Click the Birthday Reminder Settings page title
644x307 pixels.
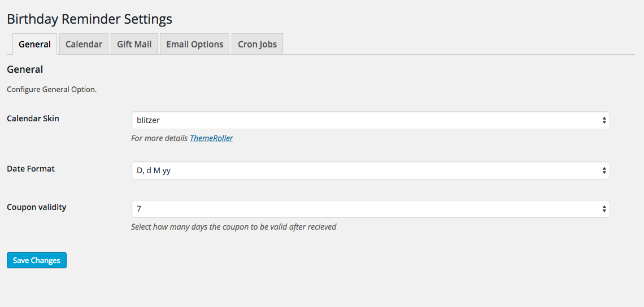tap(89, 19)
